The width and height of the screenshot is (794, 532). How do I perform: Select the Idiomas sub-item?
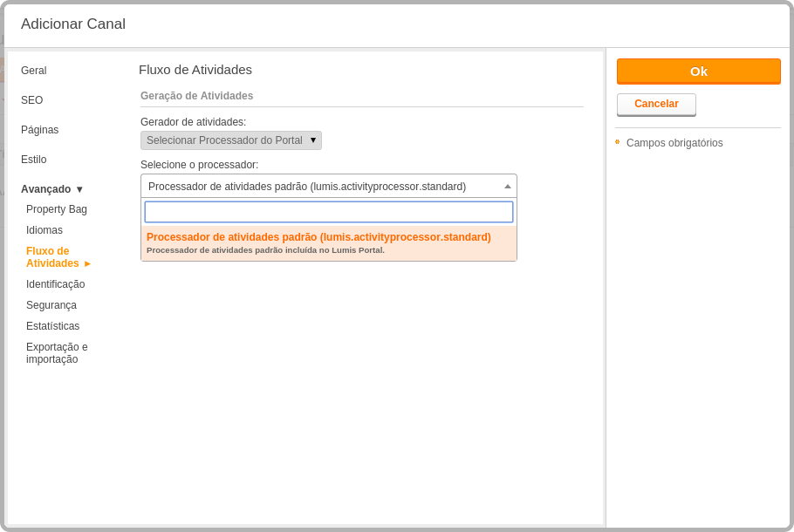point(44,230)
